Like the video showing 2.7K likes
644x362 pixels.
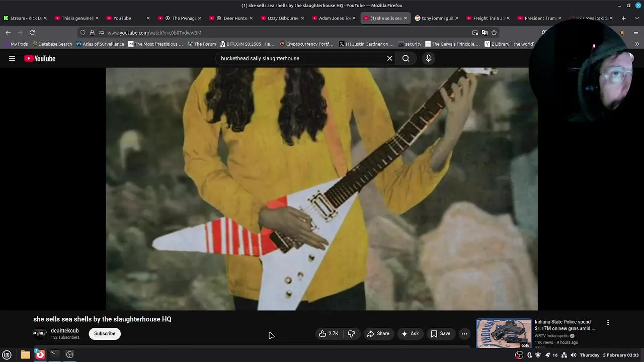point(328,333)
